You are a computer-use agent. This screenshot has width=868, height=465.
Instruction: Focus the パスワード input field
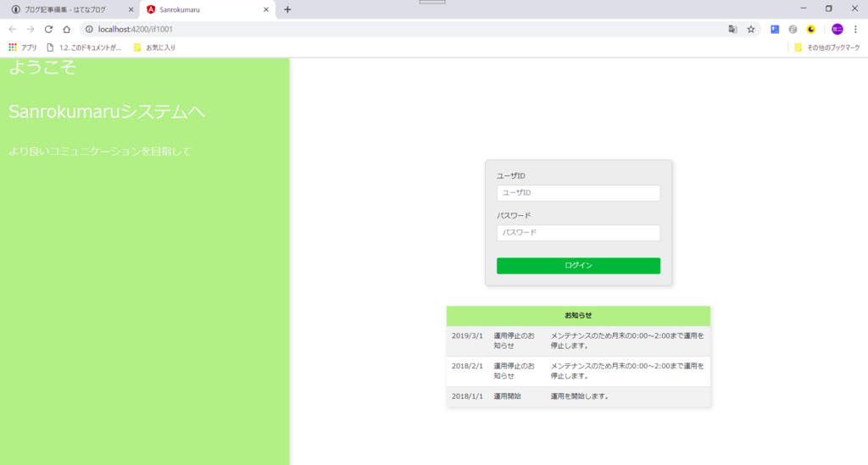[x=578, y=233]
